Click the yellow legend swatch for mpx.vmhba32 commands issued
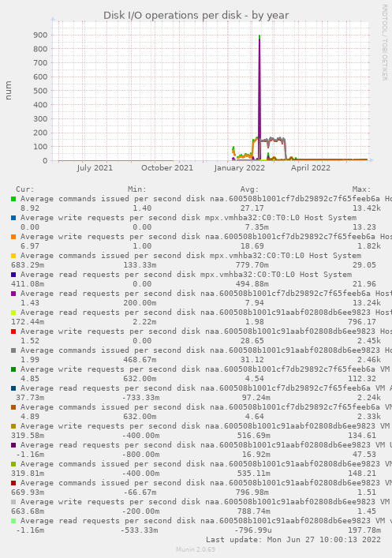This screenshot has width=392, height=558. [13, 256]
